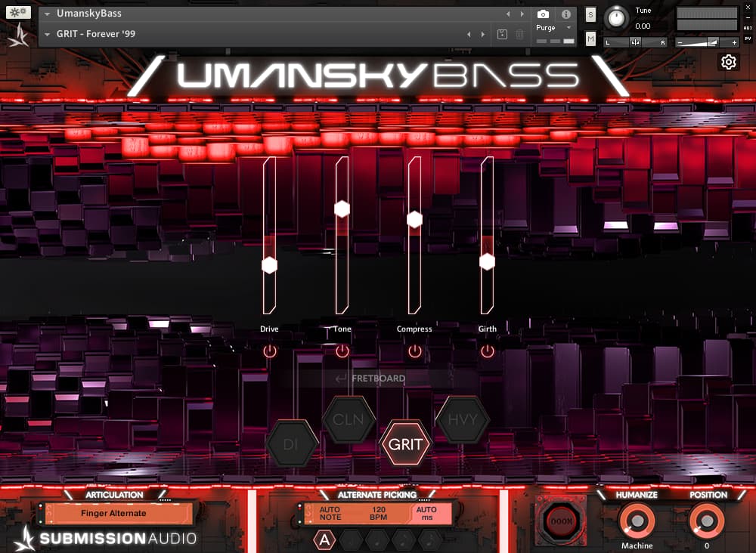Toggle the Drive power switch
756x553 pixels.
coord(270,351)
